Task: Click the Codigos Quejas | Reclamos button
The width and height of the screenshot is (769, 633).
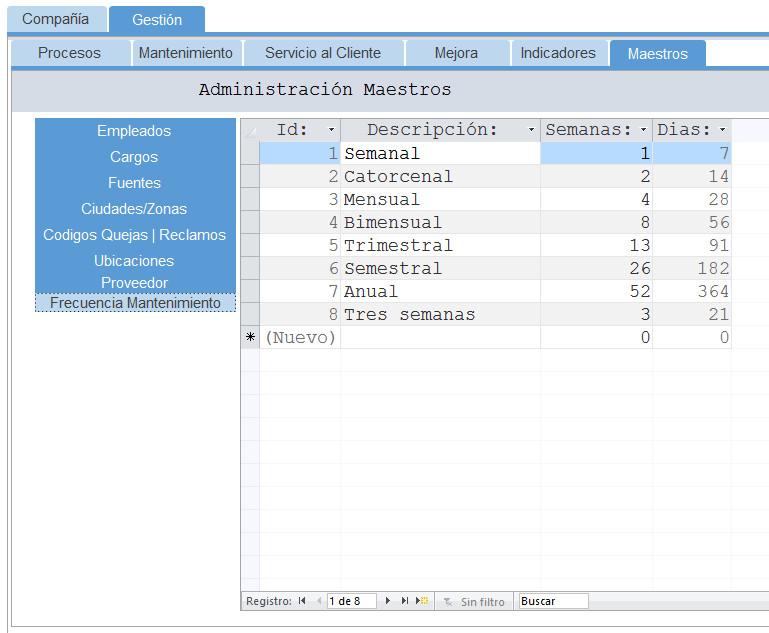Action: pyautogui.click(x=134, y=235)
